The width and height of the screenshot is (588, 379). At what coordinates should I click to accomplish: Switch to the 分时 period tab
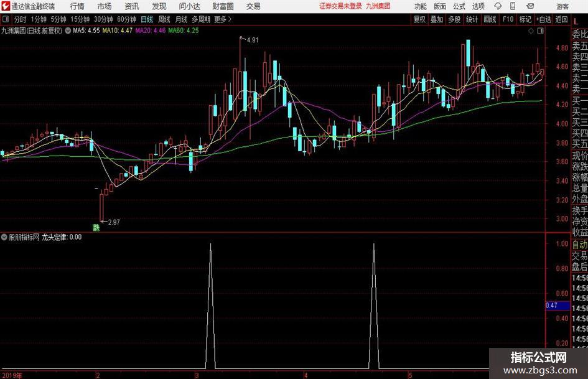(x=20, y=19)
